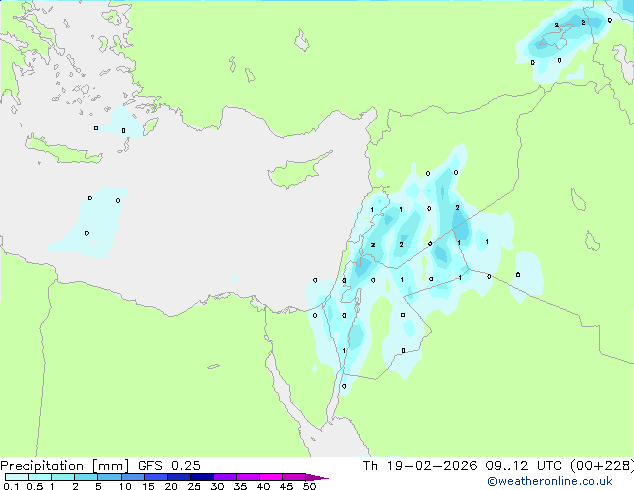This screenshot has height=490, width=634.
Task: Pick the 10–15 mm legend color swatch
Action: coord(132,477)
